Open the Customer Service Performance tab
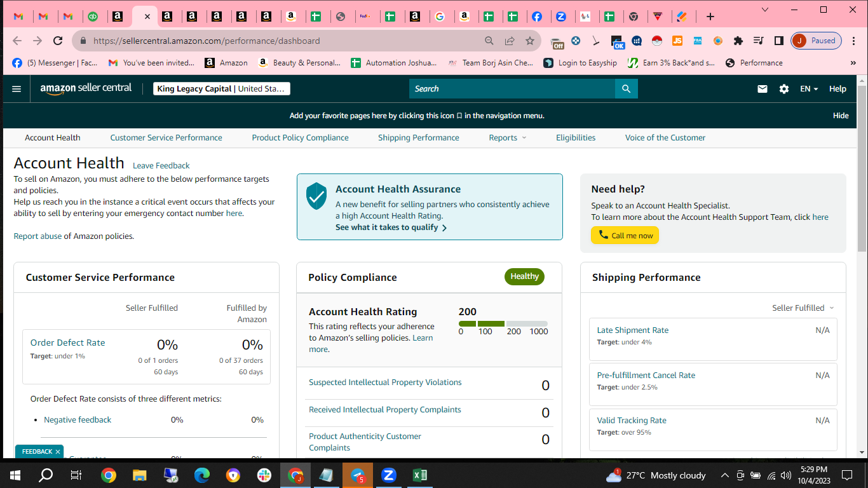 coord(166,137)
